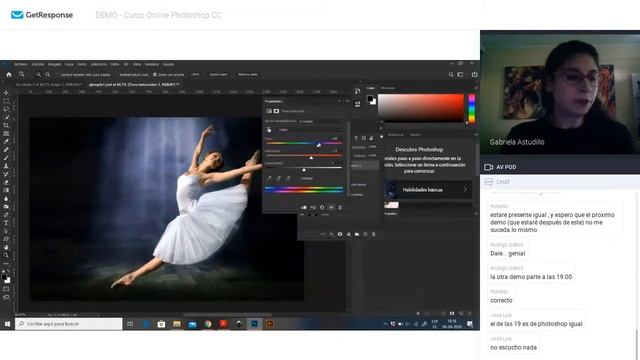Screen dimensions: 640x360
Task: Click the color picker gradient field
Action: click(421, 108)
